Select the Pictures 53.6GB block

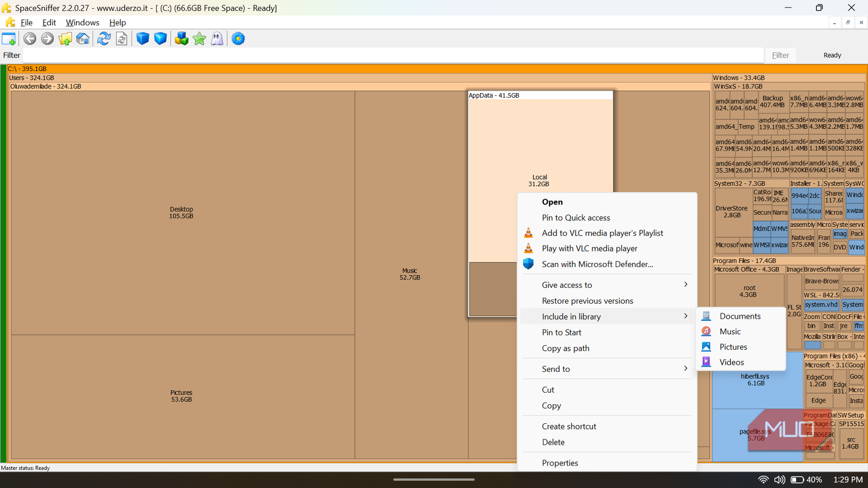(x=182, y=396)
